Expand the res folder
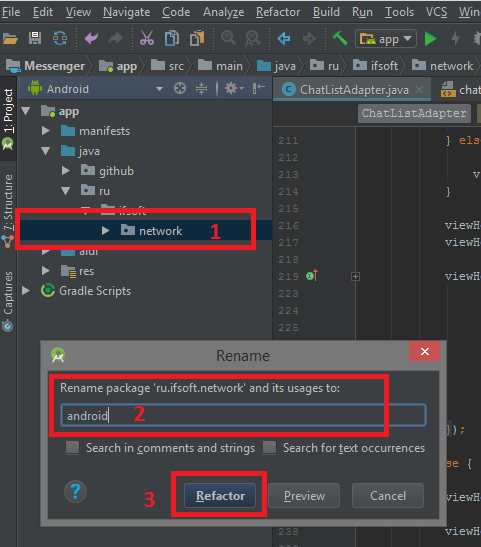Screen dimensions: 481x547 tap(45, 270)
